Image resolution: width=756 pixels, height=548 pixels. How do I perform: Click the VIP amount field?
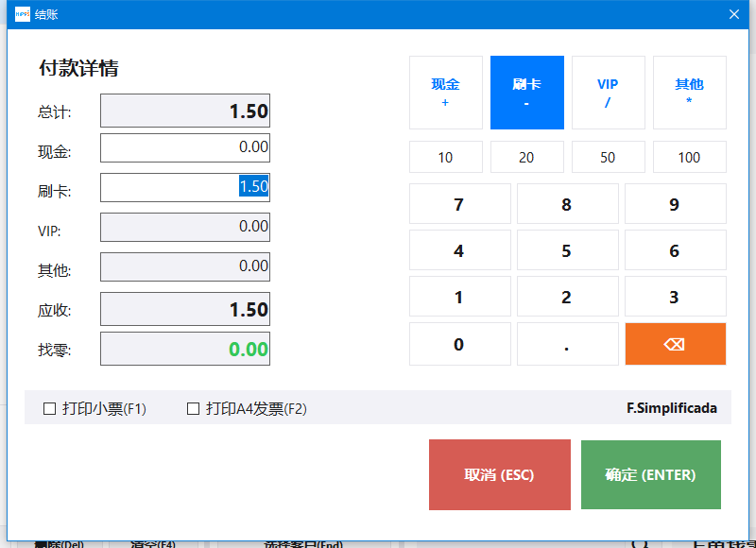tap(185, 227)
